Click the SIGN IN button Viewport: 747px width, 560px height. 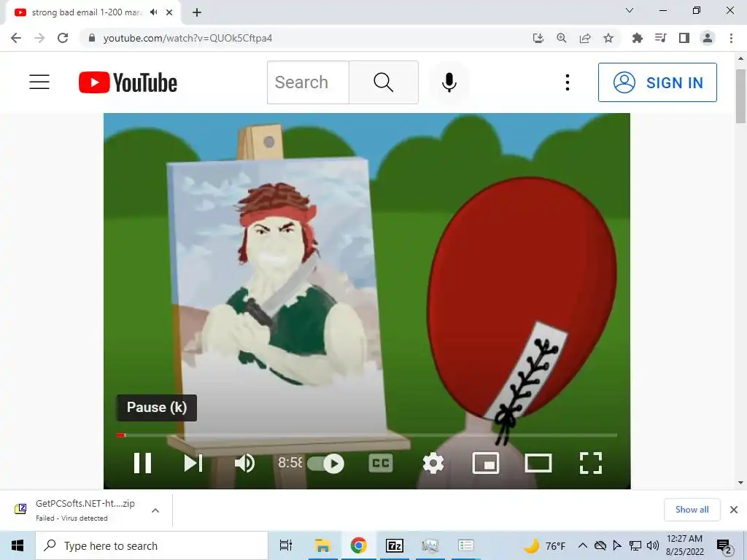[657, 82]
